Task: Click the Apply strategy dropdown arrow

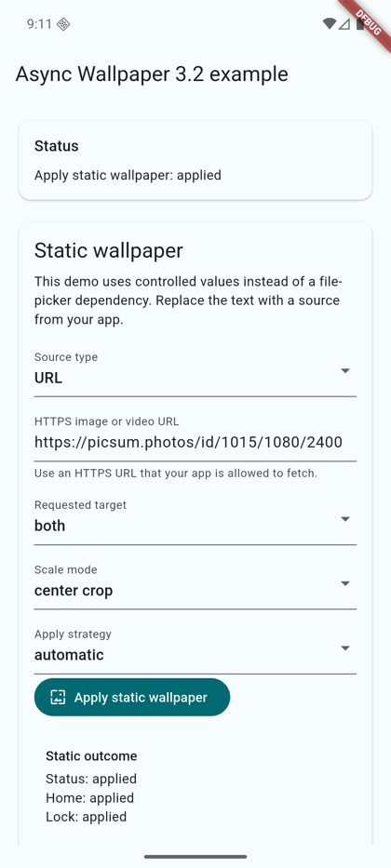Action: [x=345, y=648]
